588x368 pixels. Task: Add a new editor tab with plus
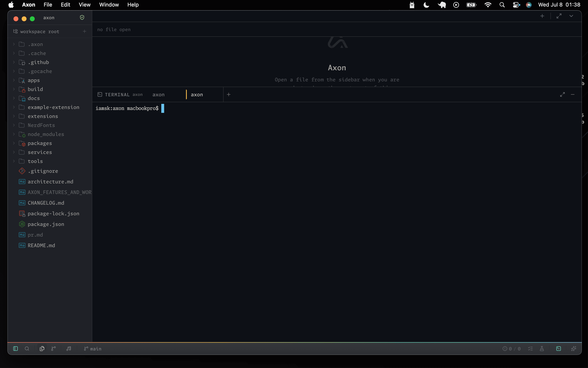(x=542, y=16)
